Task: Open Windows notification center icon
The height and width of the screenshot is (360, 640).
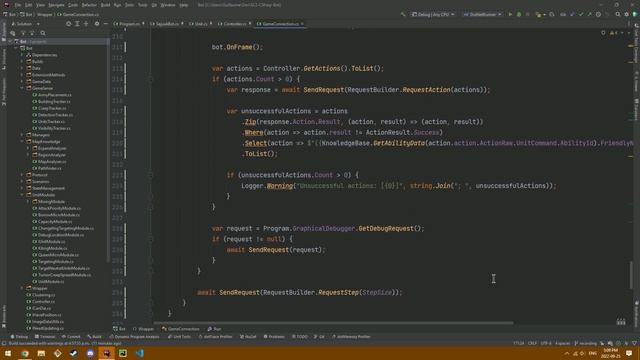Action: pyautogui.click(x=629, y=353)
